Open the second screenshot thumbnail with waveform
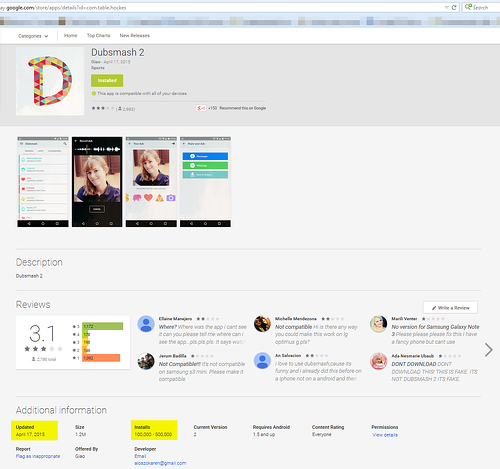Viewport: 500px width, 469px height. (x=97, y=182)
